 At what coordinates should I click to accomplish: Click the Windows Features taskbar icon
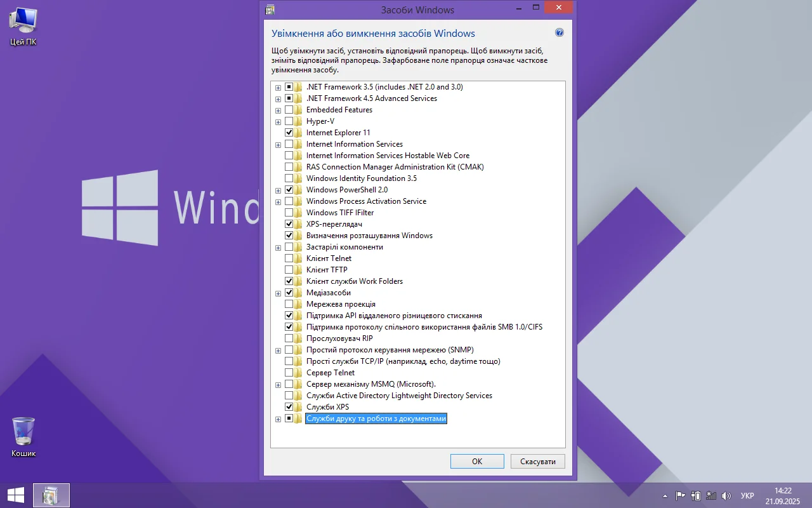(x=51, y=495)
